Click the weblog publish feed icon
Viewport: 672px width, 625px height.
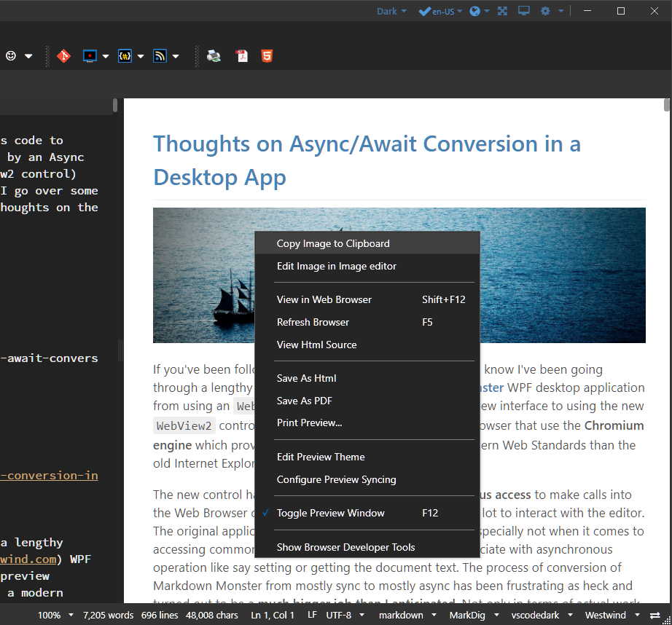pyautogui.click(x=160, y=55)
